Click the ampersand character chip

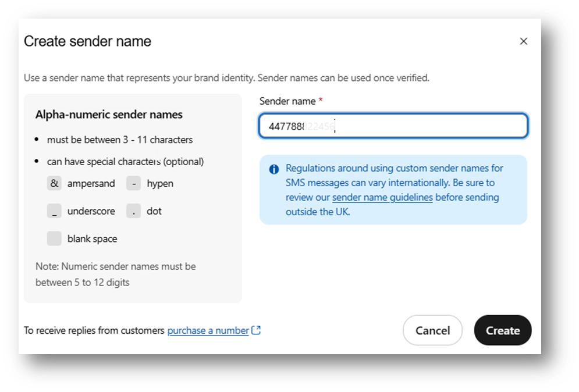tap(54, 183)
